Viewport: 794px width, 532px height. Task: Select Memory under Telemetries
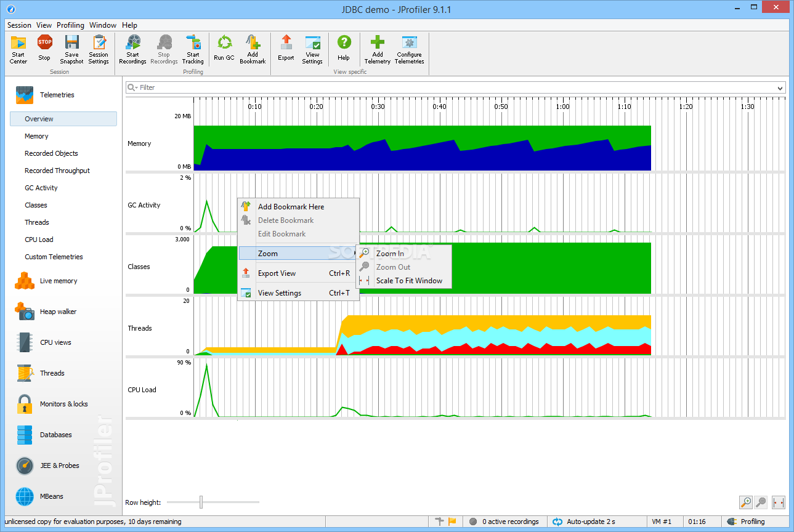tap(36, 136)
